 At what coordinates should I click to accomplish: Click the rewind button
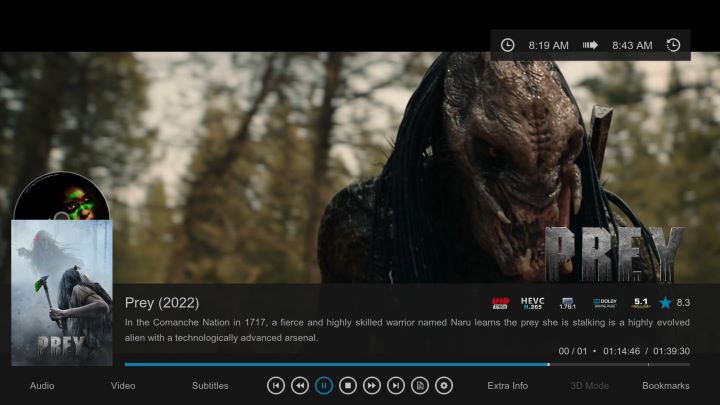coord(299,385)
